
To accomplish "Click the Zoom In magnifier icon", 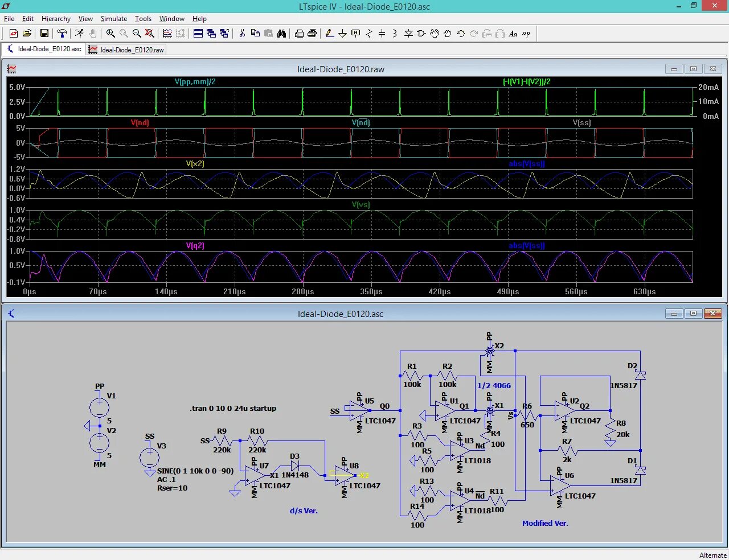I will pyautogui.click(x=110, y=34).
